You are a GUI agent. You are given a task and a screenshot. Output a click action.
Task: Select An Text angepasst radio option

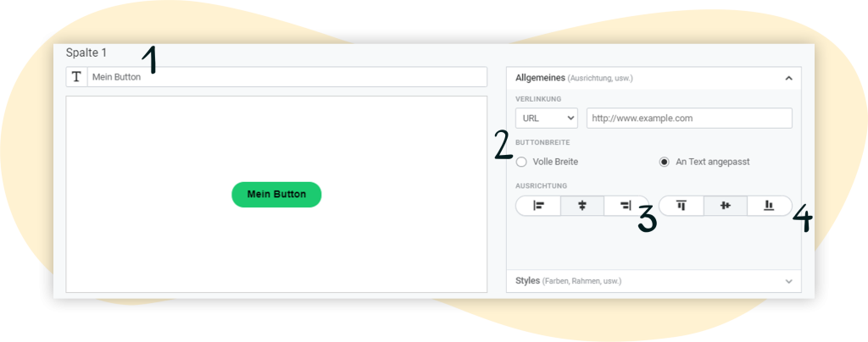[x=665, y=162]
